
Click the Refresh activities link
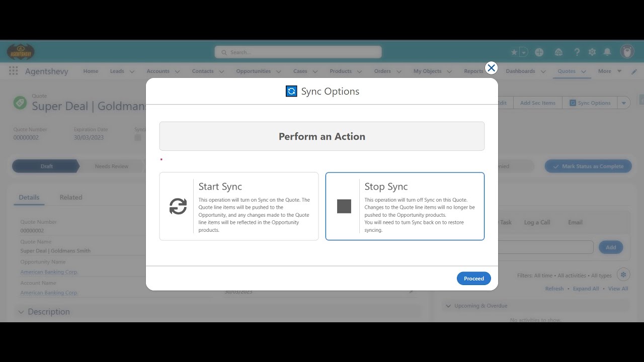[x=554, y=289]
